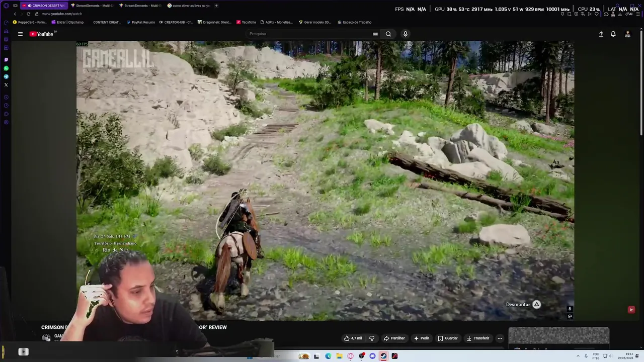Open Tacaficha bookmark

[246, 22]
